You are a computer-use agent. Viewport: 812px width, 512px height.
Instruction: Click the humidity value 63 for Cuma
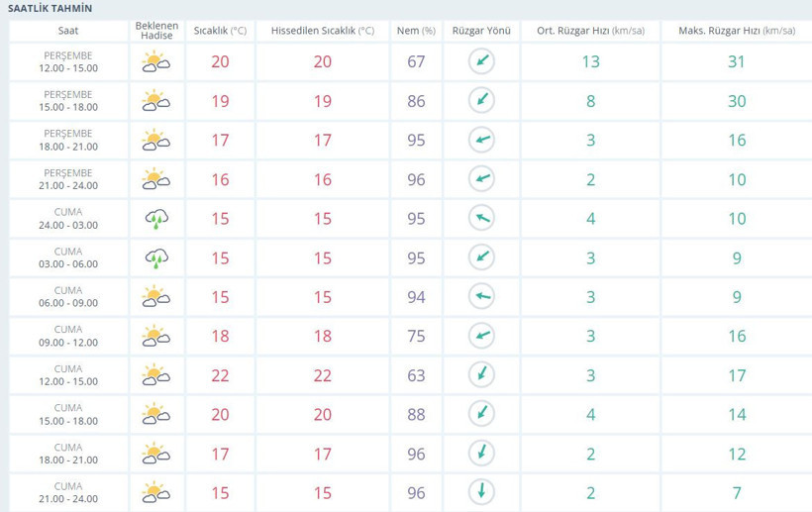coord(416,374)
